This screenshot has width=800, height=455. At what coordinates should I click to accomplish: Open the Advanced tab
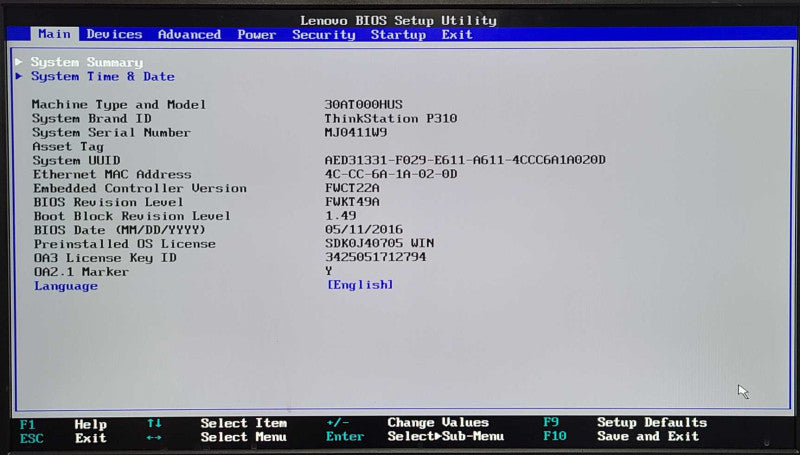point(189,35)
